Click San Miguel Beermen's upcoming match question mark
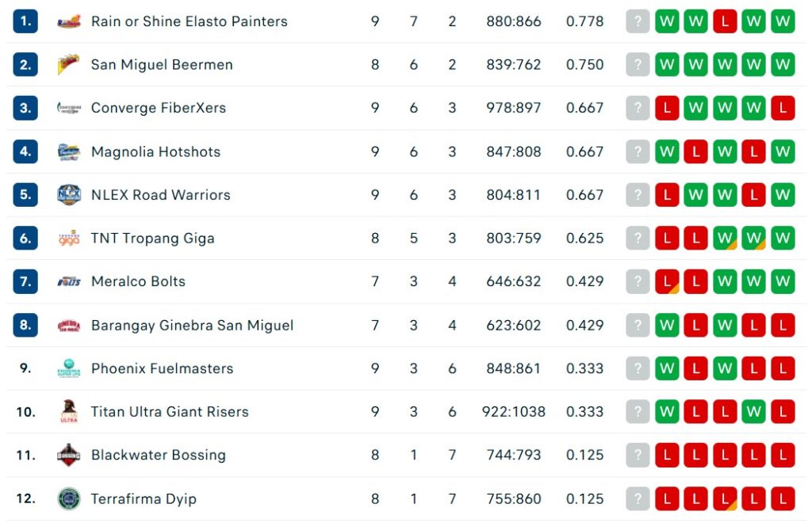Screen dimensions: 812x523 click(x=638, y=65)
